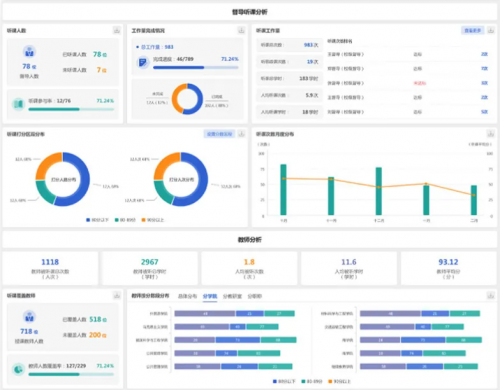Viewport: 500px width, 390px height.
Task: Download the 听课工作量 panel data
Action: pos(491,30)
